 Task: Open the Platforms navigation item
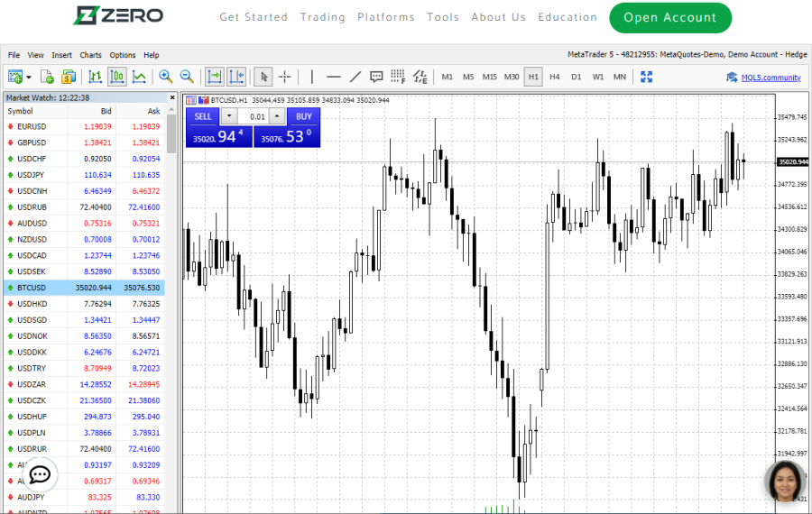coord(386,17)
